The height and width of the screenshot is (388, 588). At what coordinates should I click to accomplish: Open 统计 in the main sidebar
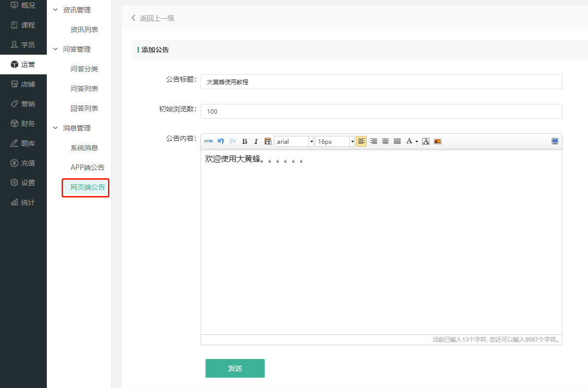click(x=23, y=202)
